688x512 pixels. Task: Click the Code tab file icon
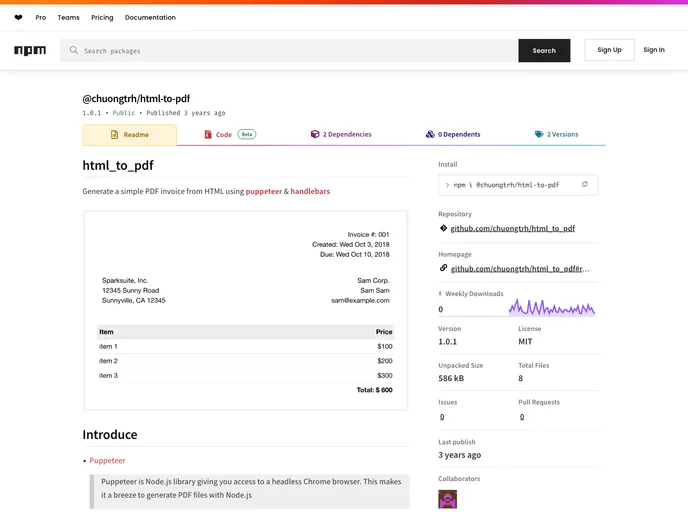pos(208,135)
